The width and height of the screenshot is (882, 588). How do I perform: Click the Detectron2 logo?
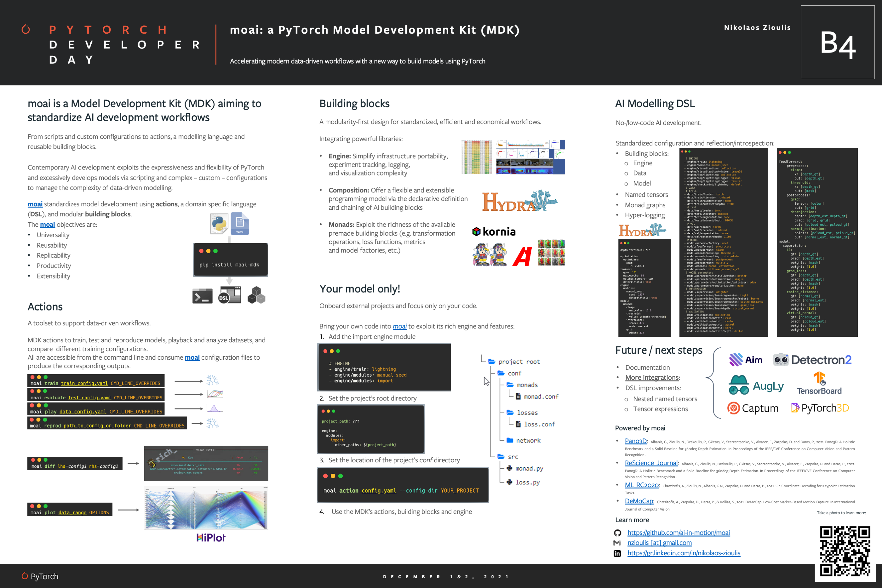tap(812, 360)
